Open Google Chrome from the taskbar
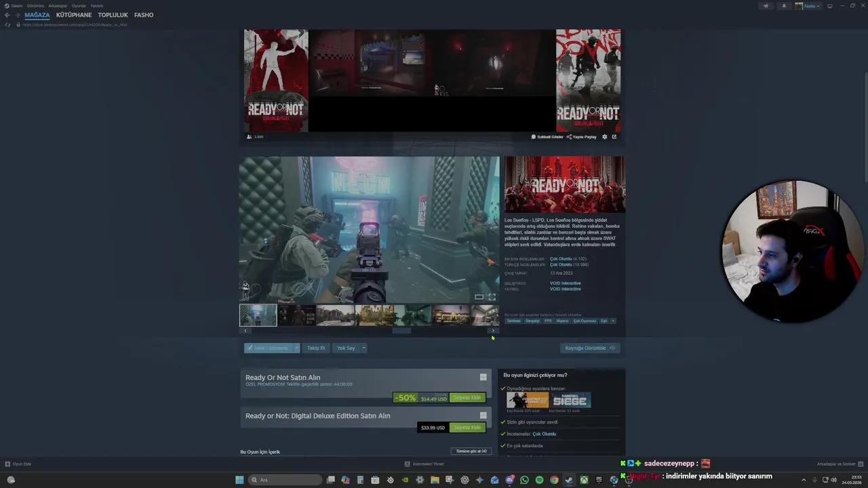The image size is (868, 488). [x=554, y=480]
